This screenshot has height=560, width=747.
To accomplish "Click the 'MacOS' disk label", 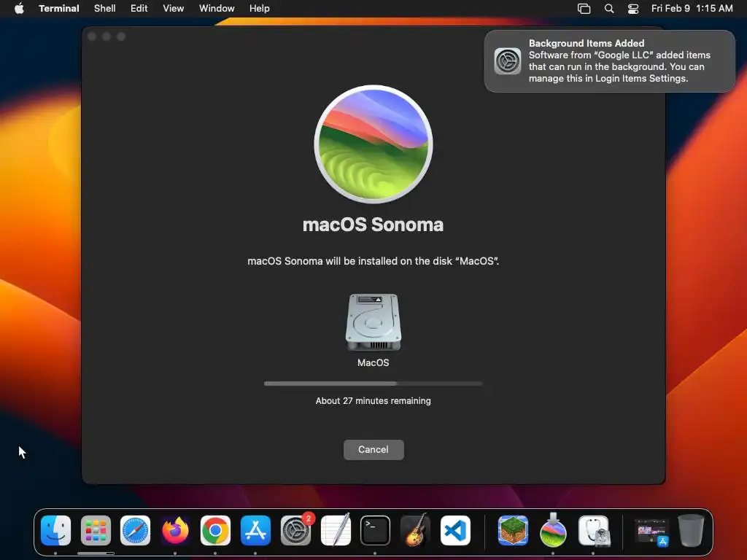I will click(x=373, y=363).
